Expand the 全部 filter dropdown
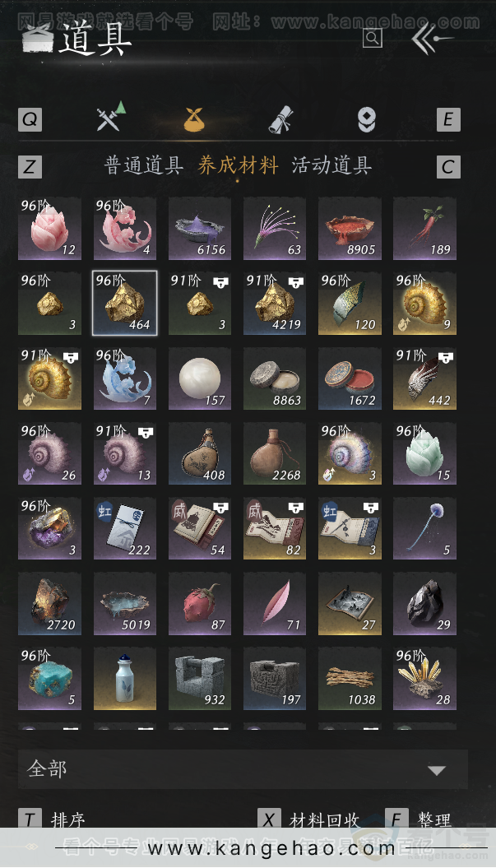The height and width of the screenshot is (868, 496). coord(243,769)
